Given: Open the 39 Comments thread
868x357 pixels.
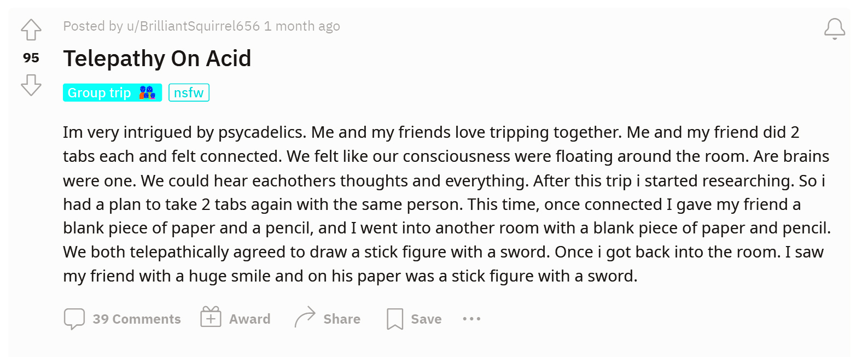Looking at the screenshot, I should click(x=136, y=319).
